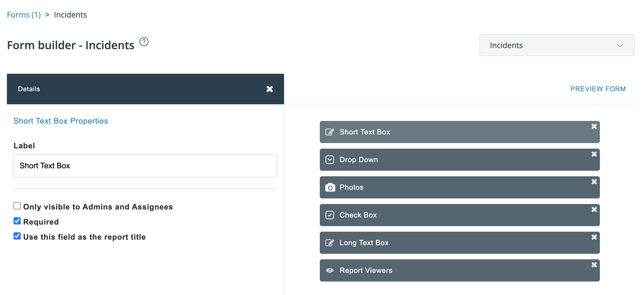
Task: Click into the Label input field
Action: 145,166
